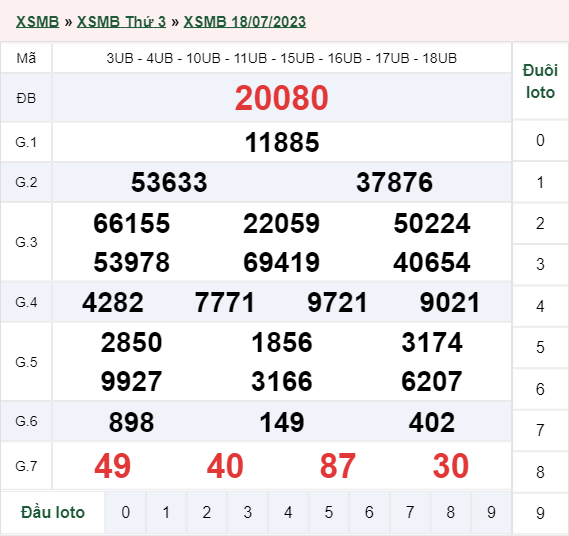Select Đuôi loto digit 5
Viewport: 569px width, 536px height.
pyautogui.click(x=540, y=347)
